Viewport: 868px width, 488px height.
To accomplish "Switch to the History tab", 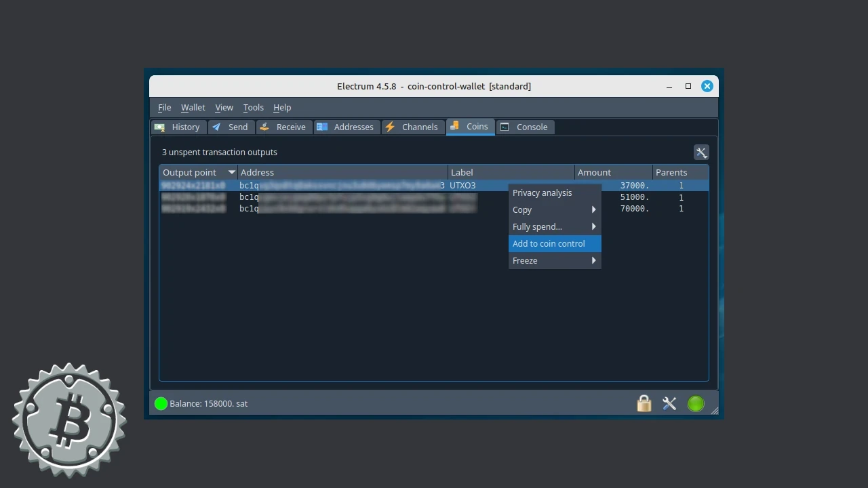I will [178, 127].
